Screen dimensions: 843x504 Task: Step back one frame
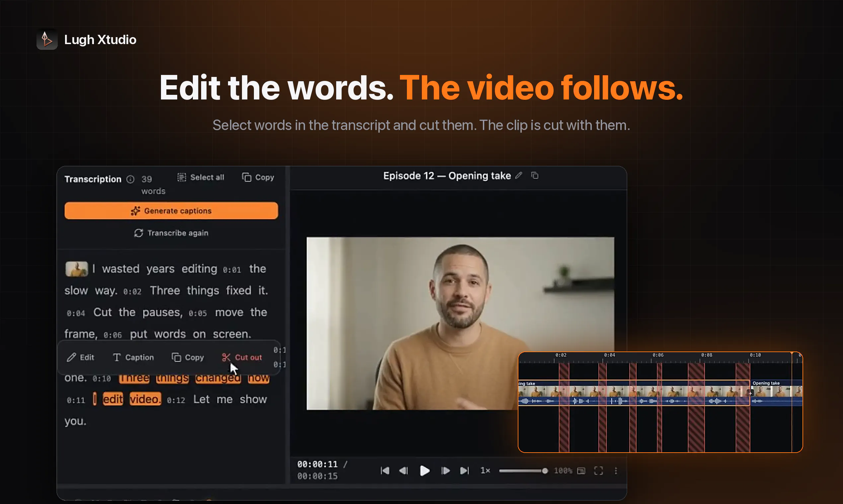404,471
